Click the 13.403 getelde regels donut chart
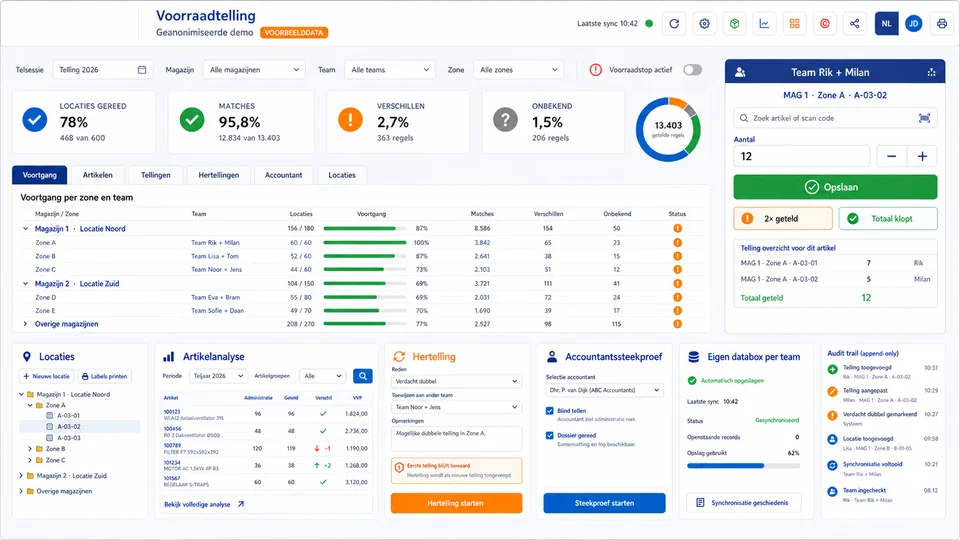Viewport: 960px width, 540px height. [x=668, y=129]
